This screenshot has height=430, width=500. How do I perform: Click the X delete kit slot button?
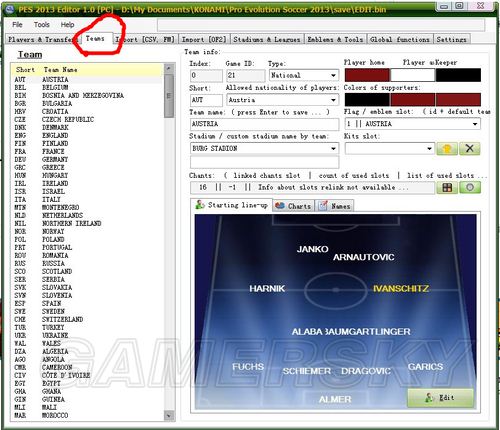coord(470,148)
